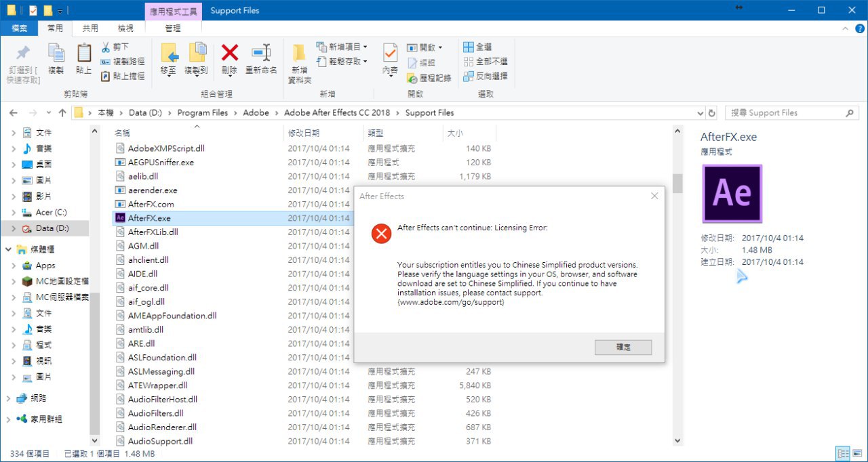The width and height of the screenshot is (868, 462).
Task: Click the Ae icon of AfterFX.exe row
Action: [120, 218]
